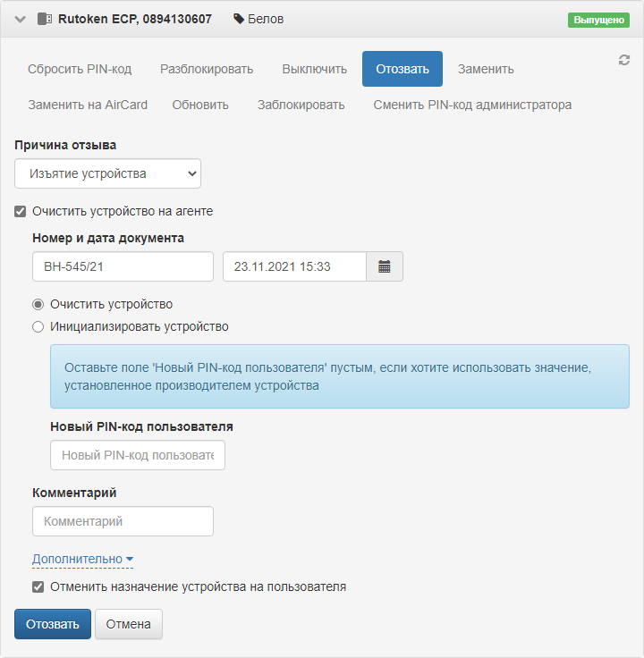Click the Rutoken device card icon
644x658 pixels.
pos(45,19)
